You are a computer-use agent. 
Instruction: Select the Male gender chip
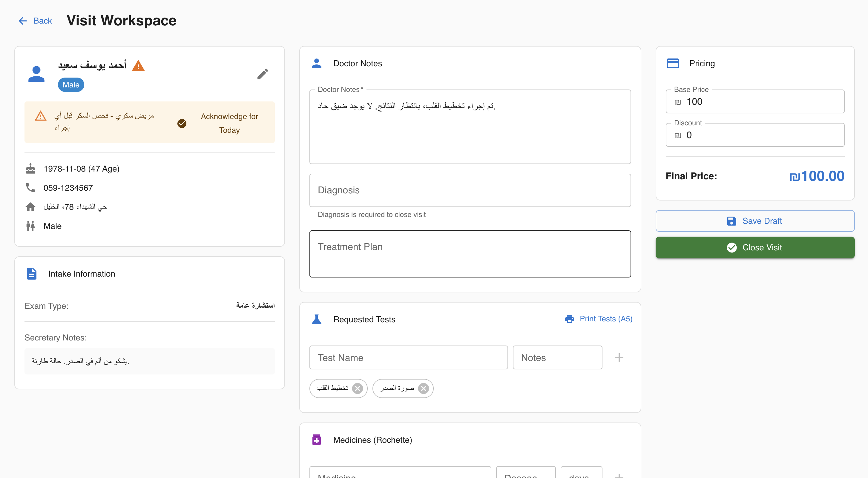(x=71, y=84)
